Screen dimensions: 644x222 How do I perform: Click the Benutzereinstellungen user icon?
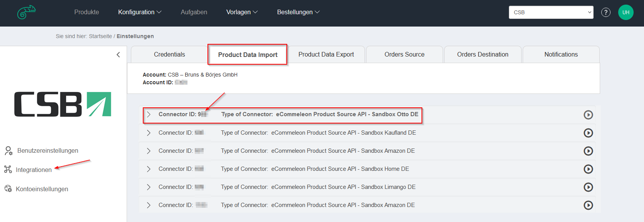(x=8, y=150)
